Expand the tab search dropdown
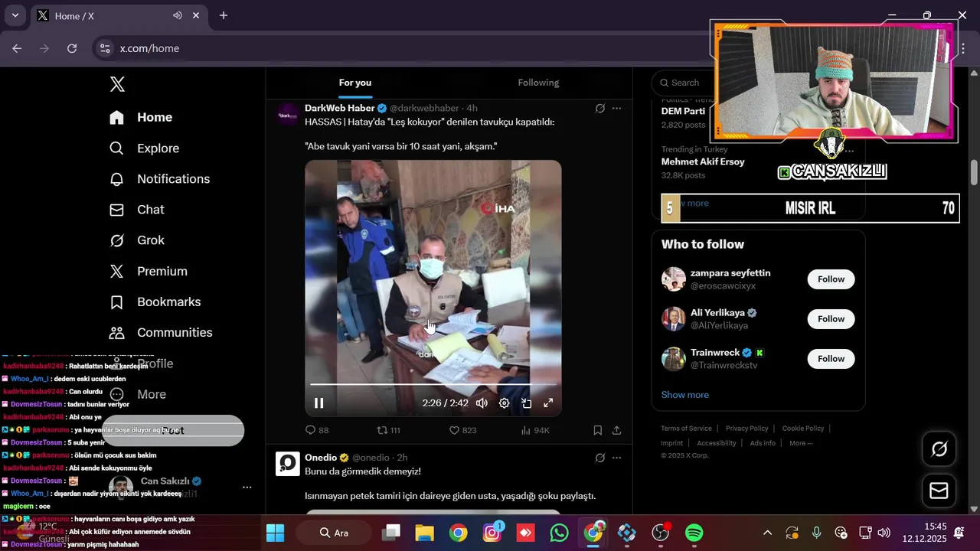Image resolution: width=980 pixels, height=551 pixels. pyautogui.click(x=15, y=15)
